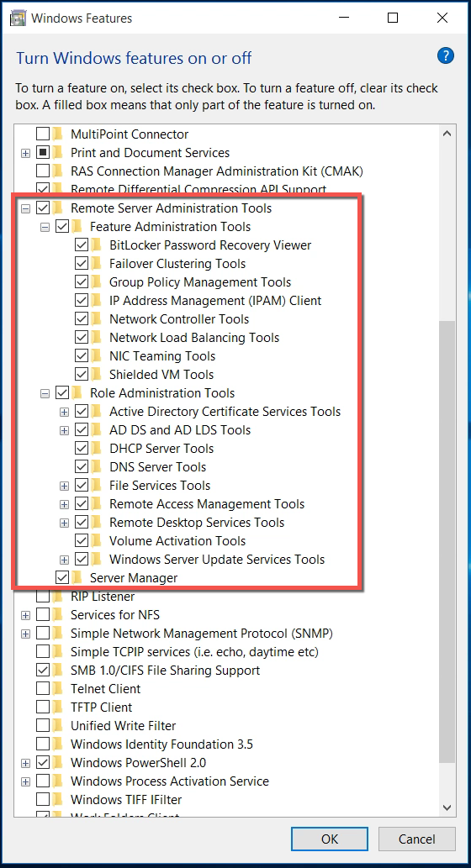Screen dimensions: 471x868
Task: Click the TFTP Client folder icon
Action: click(x=58, y=707)
